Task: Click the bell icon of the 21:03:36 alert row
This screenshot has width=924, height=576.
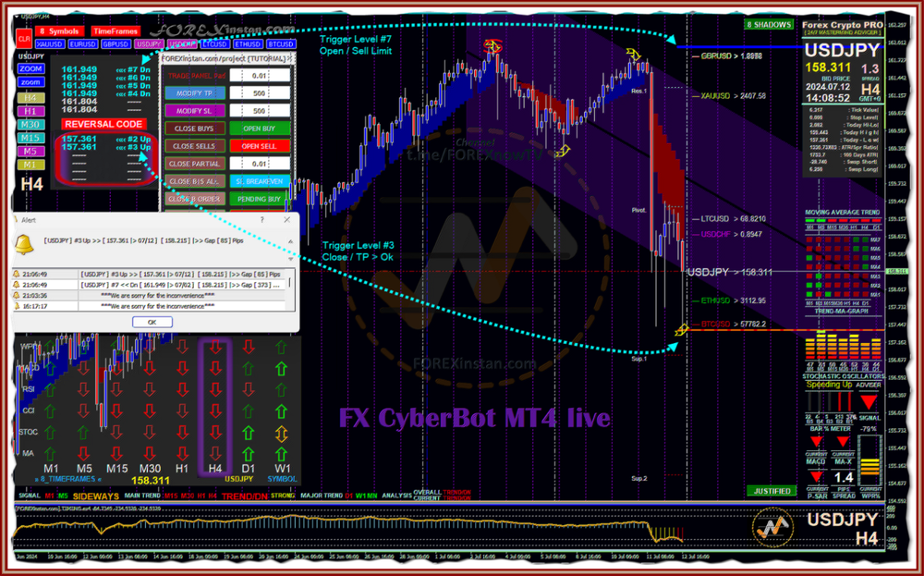Action: pos(17,295)
